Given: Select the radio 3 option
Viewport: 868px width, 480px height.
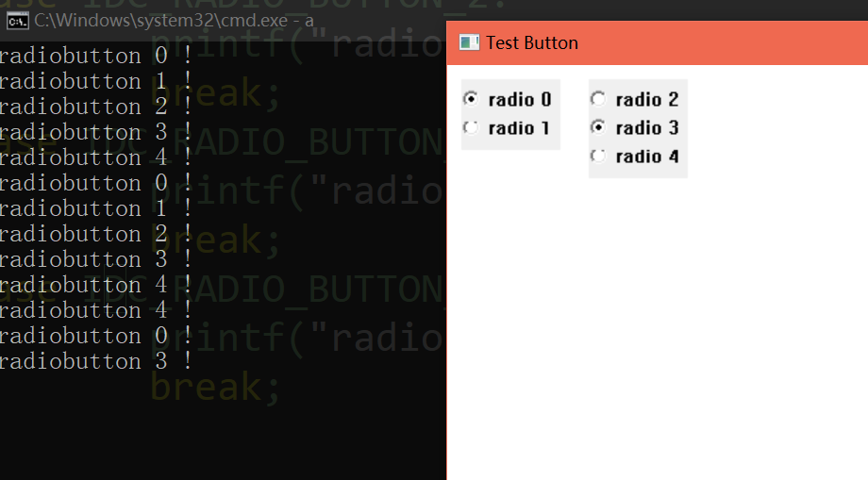Looking at the screenshot, I should coord(598,127).
